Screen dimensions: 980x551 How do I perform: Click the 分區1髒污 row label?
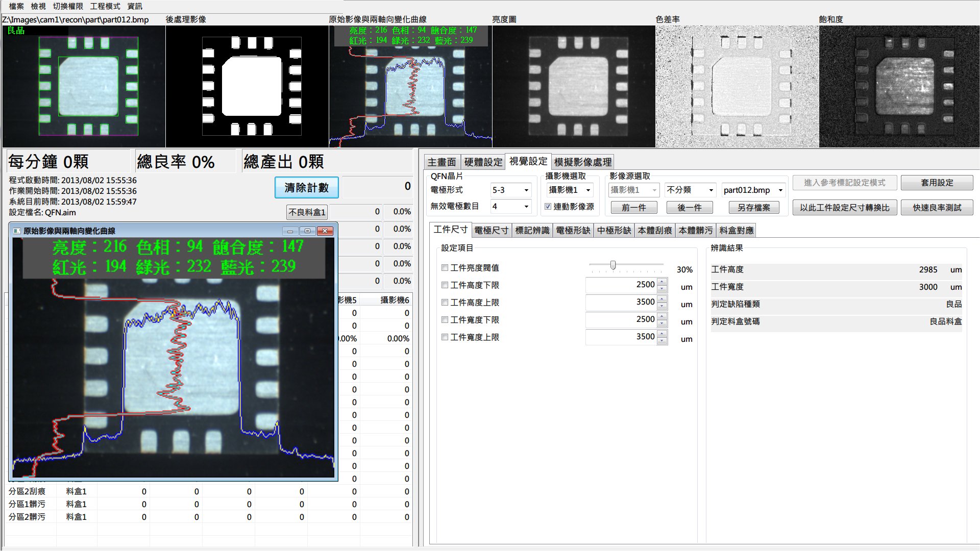pyautogui.click(x=27, y=504)
